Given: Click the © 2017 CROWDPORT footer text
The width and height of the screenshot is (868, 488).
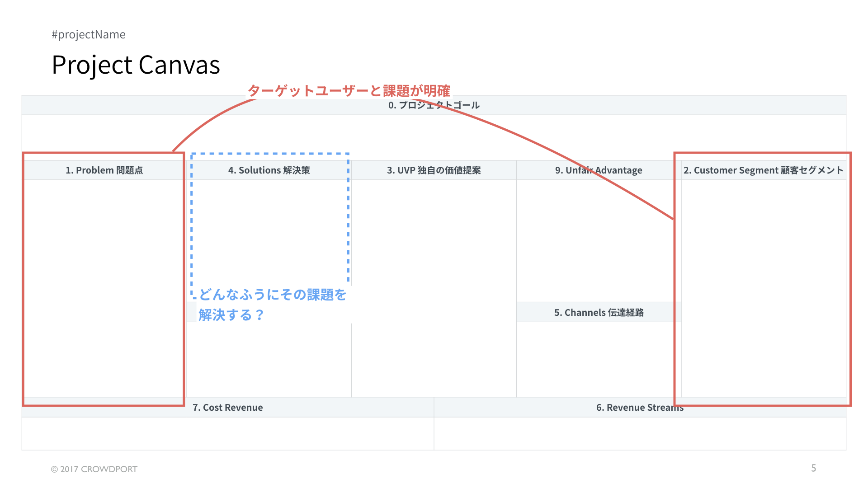Looking at the screenshot, I should [94, 469].
